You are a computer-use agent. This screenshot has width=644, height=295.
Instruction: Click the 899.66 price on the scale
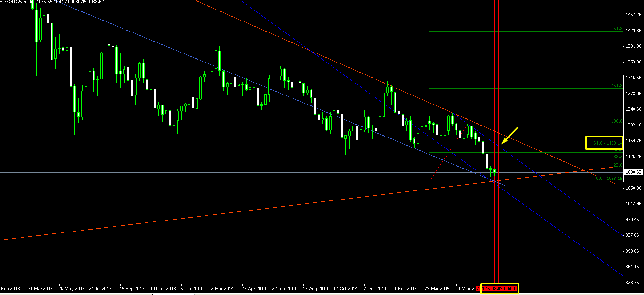(633, 251)
